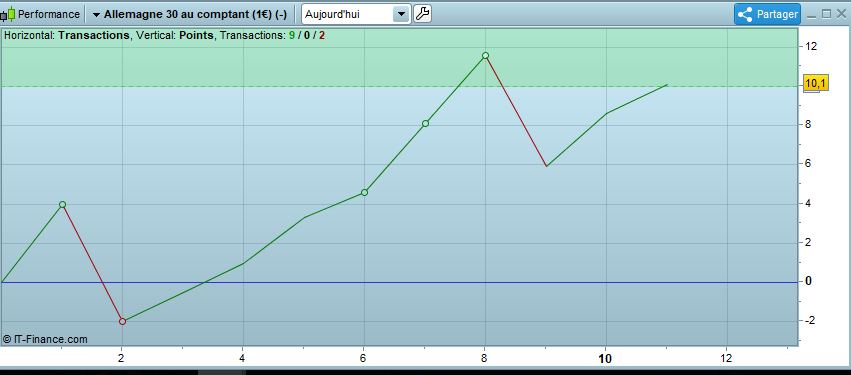Select the marker at transaction 7
The width and height of the screenshot is (851, 375).
[425, 124]
